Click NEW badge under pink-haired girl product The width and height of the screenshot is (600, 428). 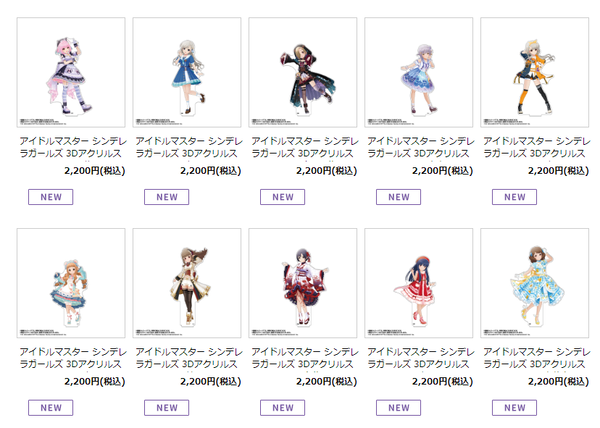coord(51,197)
